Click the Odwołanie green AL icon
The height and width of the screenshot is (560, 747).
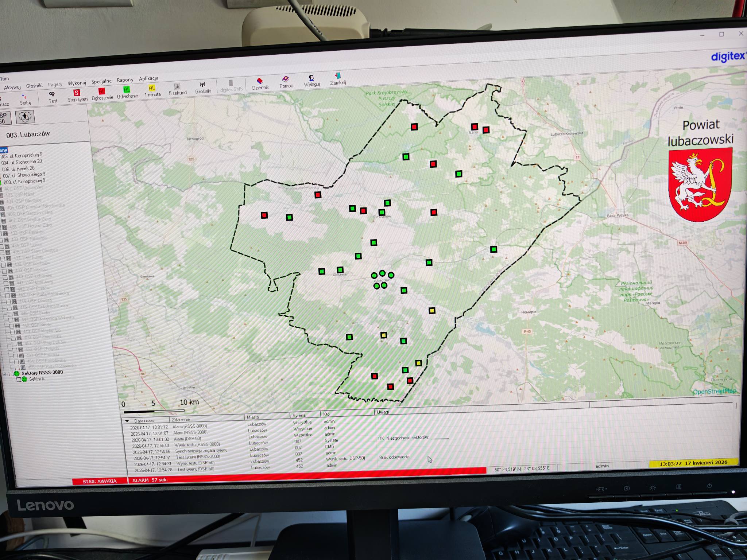[x=127, y=90]
